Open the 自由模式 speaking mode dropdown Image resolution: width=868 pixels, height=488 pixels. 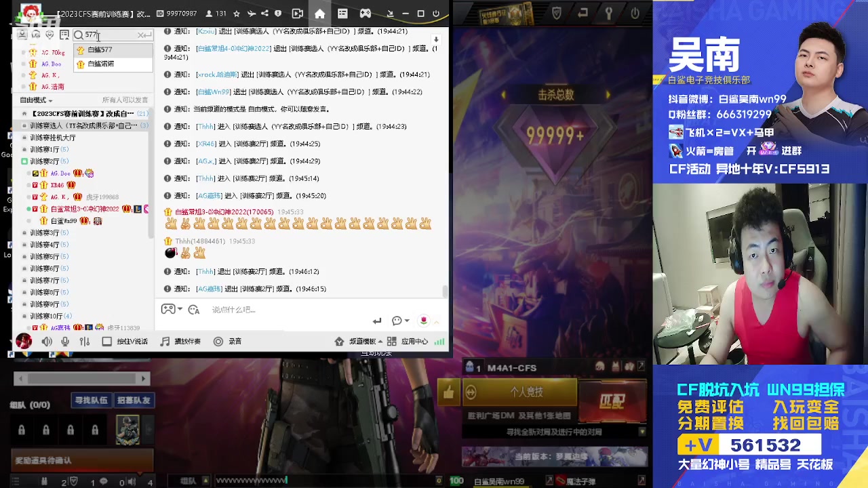tap(36, 100)
